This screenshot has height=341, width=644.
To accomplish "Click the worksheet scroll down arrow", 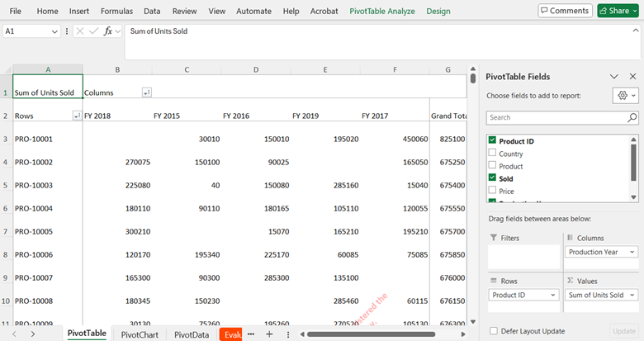I will point(473,322).
